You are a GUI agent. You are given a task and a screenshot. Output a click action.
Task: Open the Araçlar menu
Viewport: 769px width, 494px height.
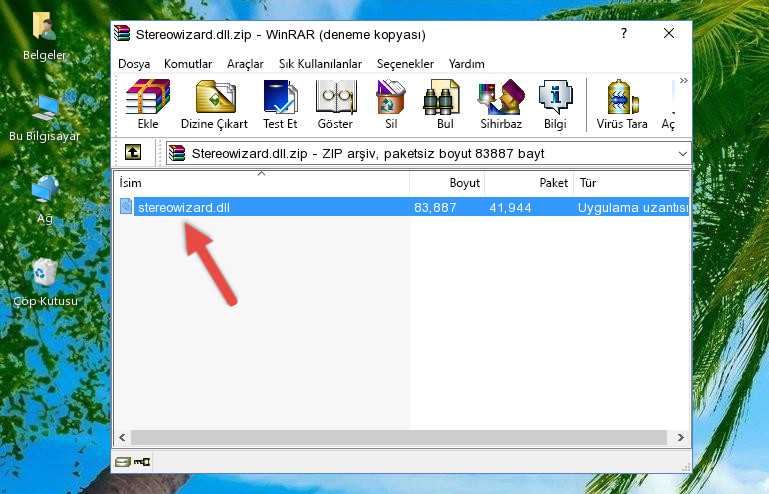point(245,64)
